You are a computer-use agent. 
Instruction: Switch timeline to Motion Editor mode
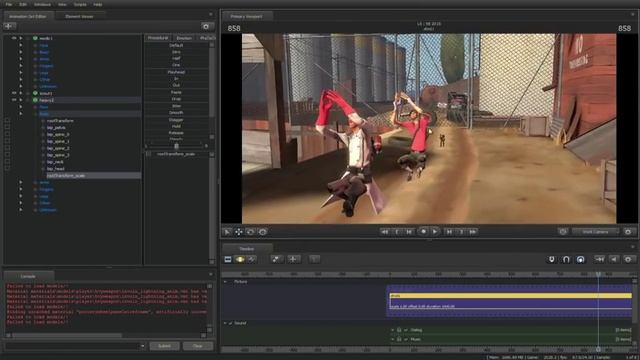tap(240, 259)
